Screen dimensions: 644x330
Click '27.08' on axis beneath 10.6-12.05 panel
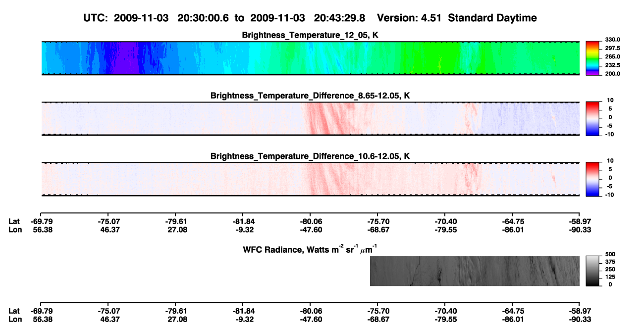click(x=176, y=230)
